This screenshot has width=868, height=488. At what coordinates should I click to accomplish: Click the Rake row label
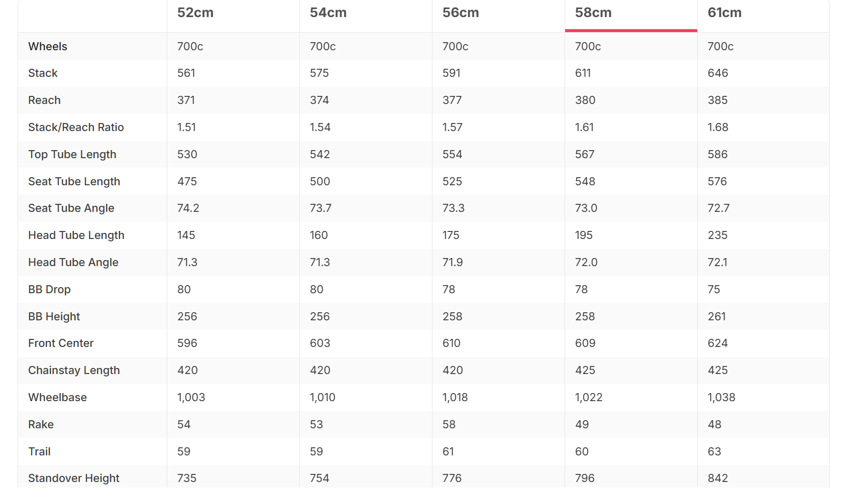[41, 425]
